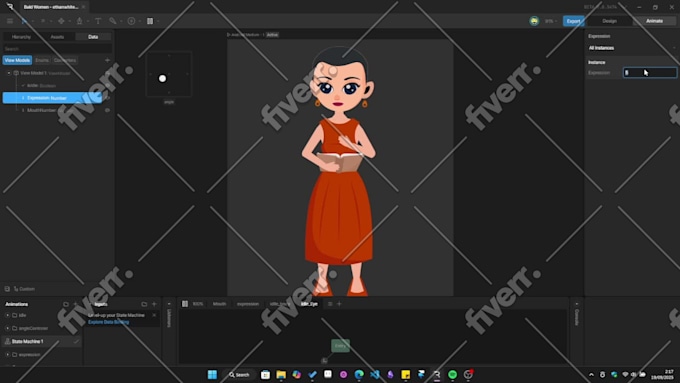The height and width of the screenshot is (383, 680).
Task: Collapse the View Model 1 tree
Action: click(9, 73)
